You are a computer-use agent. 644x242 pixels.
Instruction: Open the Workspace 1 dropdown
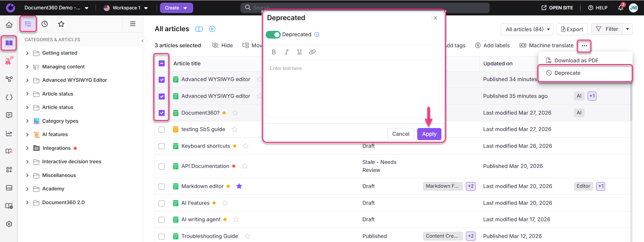tap(126, 8)
